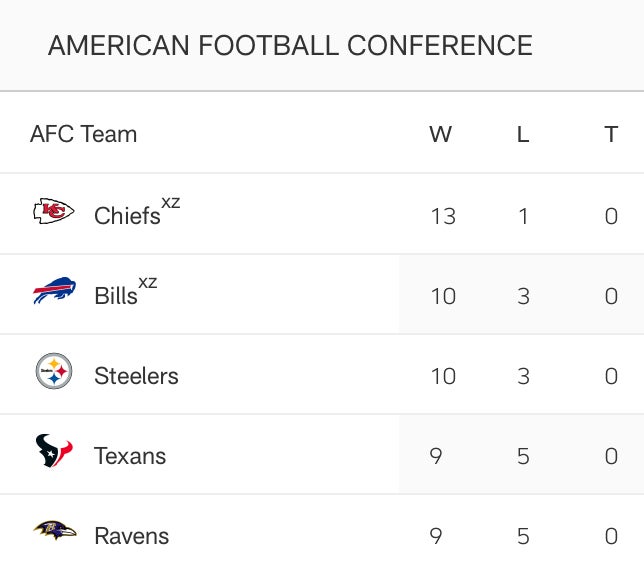This screenshot has height=568, width=644.
Task: Click the Ravens ties value 0
Action: (611, 536)
